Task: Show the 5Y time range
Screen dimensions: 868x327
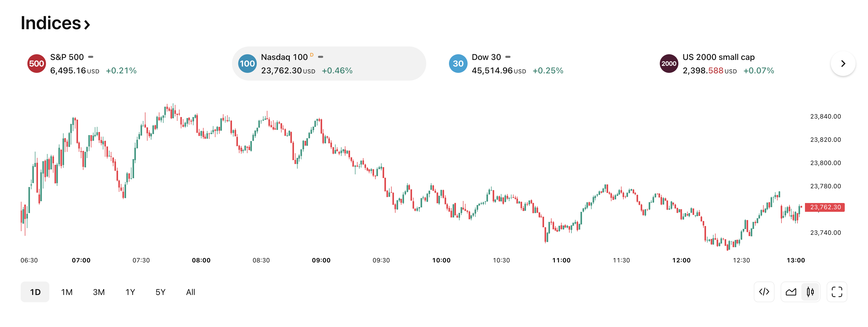Action: [160, 292]
